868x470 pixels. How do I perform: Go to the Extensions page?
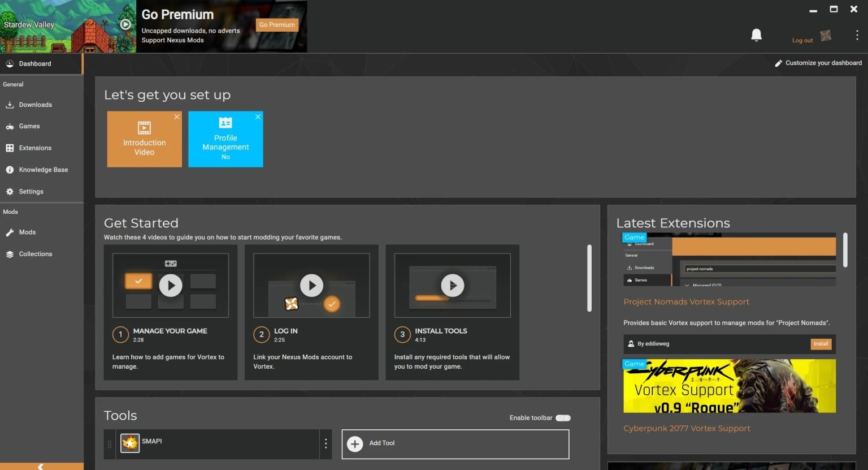pyautogui.click(x=35, y=148)
